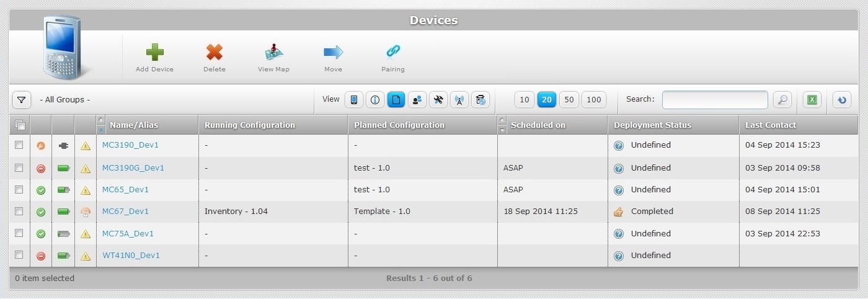Select the configuration document view icon
Viewport: 868px width, 299px height.
click(x=396, y=100)
